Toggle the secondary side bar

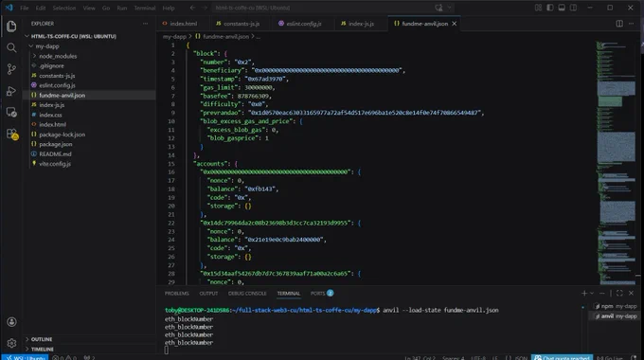point(573,8)
